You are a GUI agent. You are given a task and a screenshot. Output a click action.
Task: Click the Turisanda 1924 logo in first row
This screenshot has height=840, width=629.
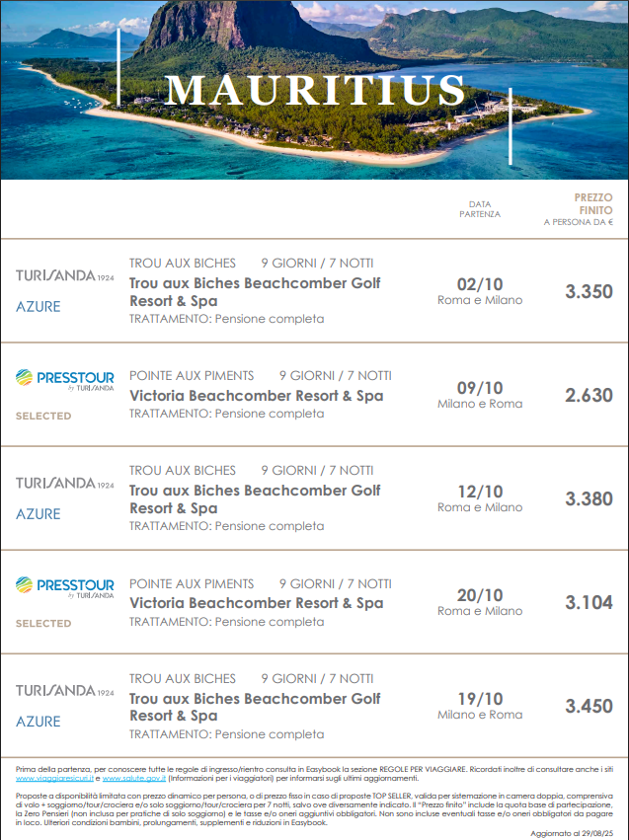(x=65, y=275)
